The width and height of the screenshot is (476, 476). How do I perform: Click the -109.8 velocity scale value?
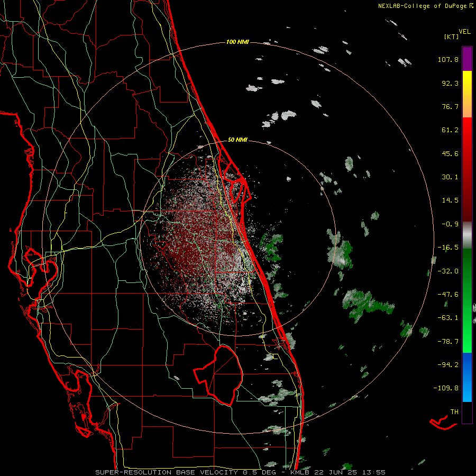[446, 388]
